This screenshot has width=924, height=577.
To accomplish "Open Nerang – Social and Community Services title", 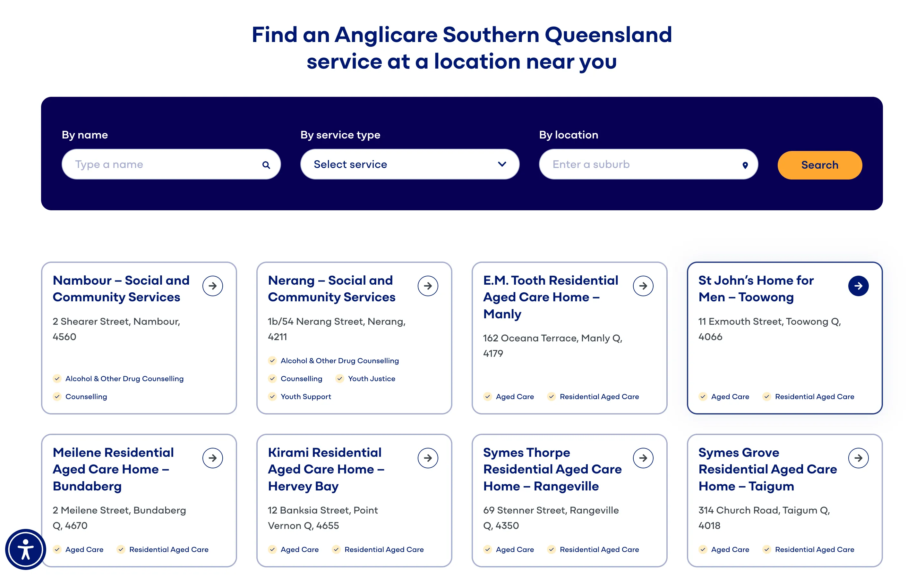I will (331, 289).
